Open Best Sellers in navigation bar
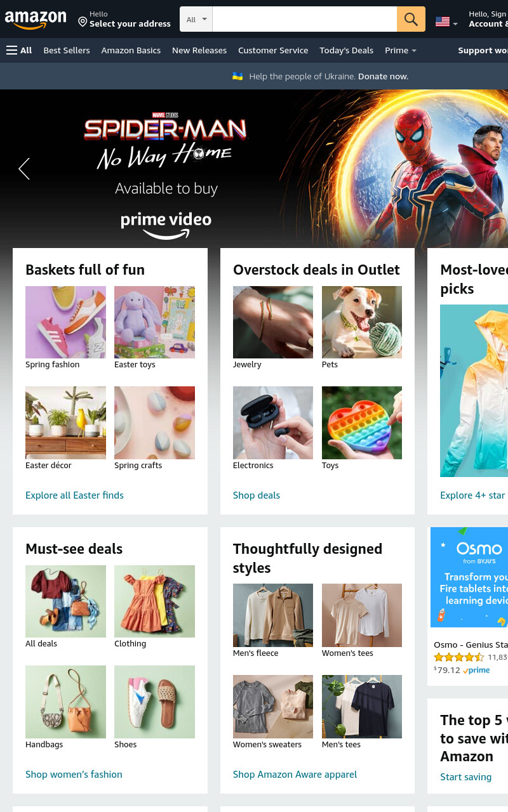The height and width of the screenshot is (812, 508). pyautogui.click(x=67, y=50)
